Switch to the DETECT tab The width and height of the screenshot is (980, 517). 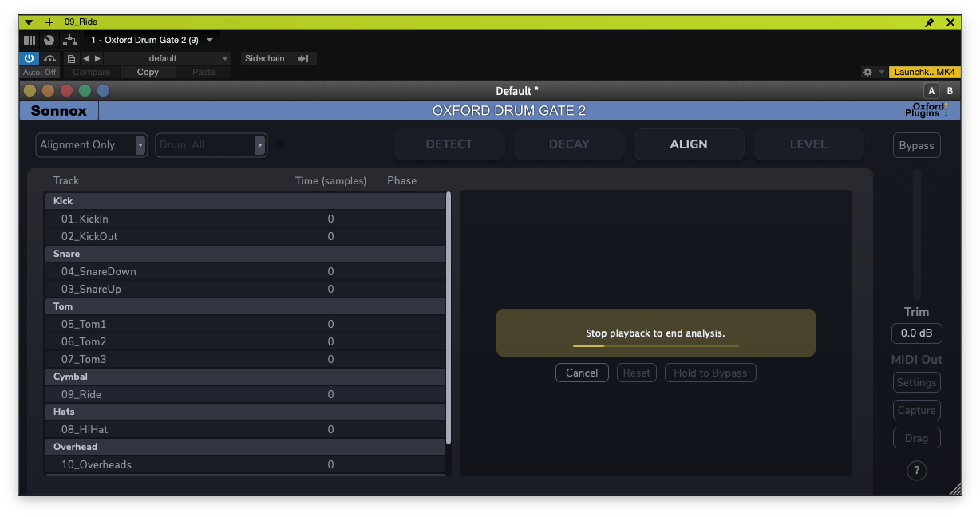point(449,144)
